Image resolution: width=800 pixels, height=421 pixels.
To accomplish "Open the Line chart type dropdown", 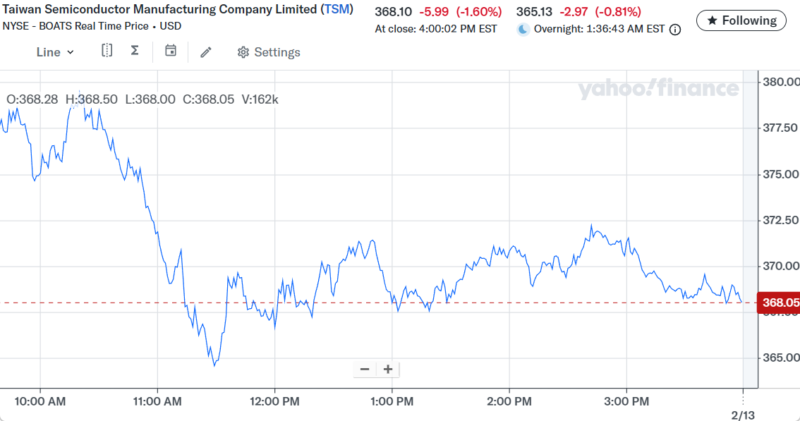I will click(55, 52).
